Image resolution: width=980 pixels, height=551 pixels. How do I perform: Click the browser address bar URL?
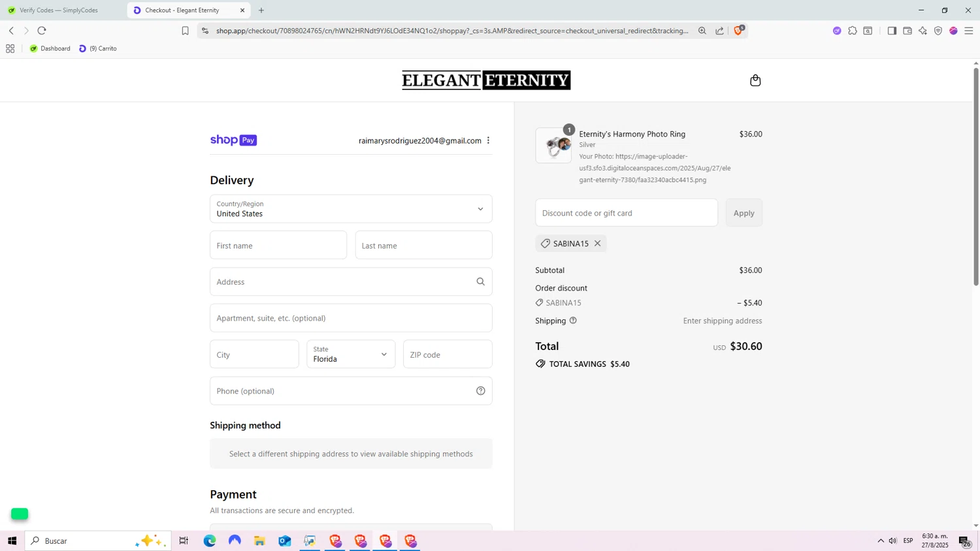(452, 31)
